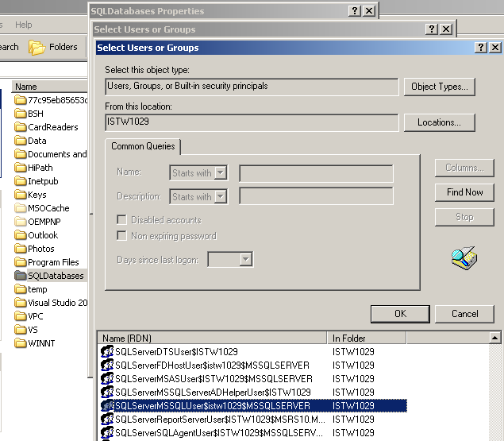Viewport: 504px width, 441px height.
Task: Click the Stop button
Action: click(x=464, y=217)
